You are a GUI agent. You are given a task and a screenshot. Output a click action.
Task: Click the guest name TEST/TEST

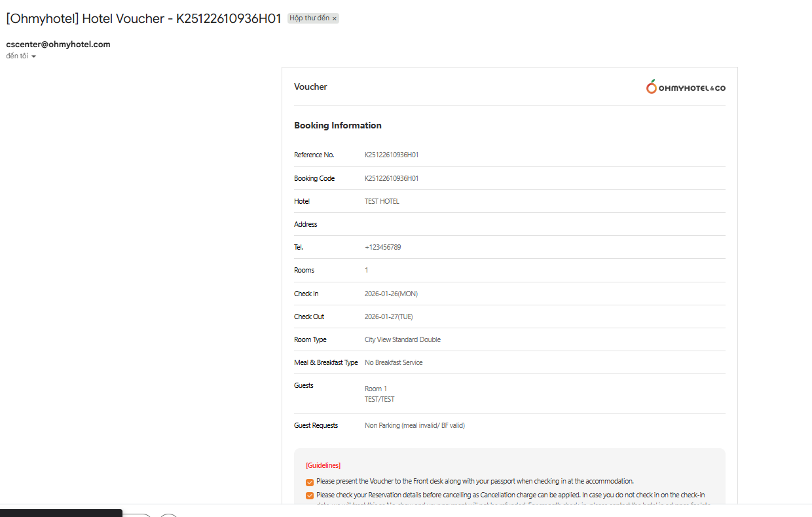(379, 399)
